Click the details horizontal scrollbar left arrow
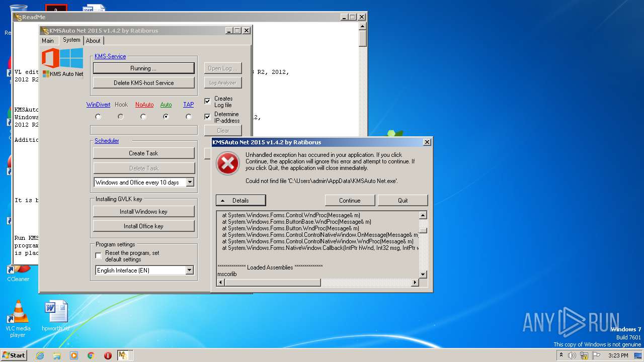This screenshot has height=362, width=644. coord(221,283)
